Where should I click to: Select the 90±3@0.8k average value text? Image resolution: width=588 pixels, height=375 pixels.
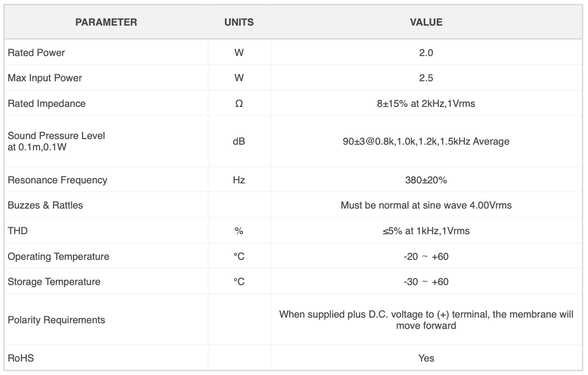pos(426,141)
